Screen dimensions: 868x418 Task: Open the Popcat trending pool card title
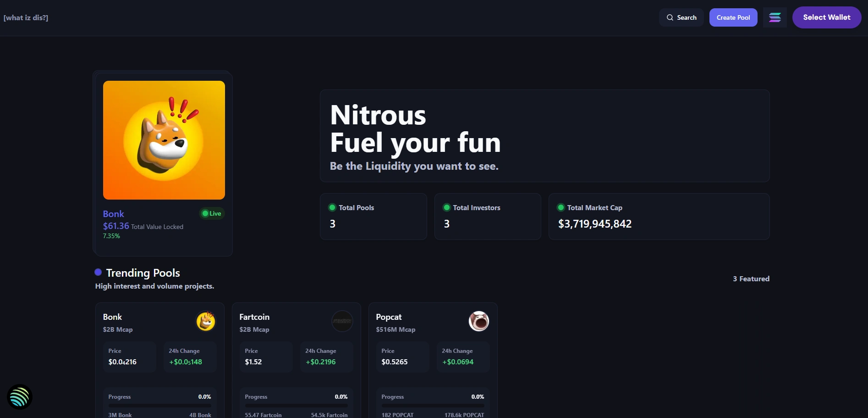pos(389,317)
